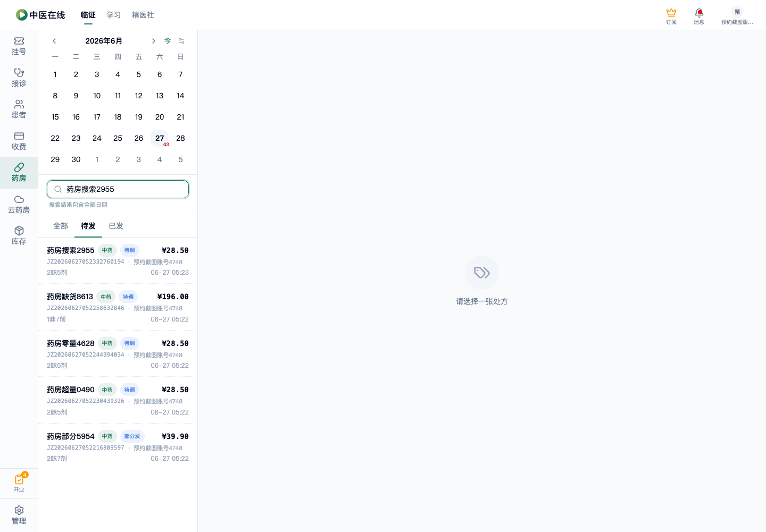The width and height of the screenshot is (766, 532).
Task: Open prescription 药房搜索2955
Action: coord(118,261)
